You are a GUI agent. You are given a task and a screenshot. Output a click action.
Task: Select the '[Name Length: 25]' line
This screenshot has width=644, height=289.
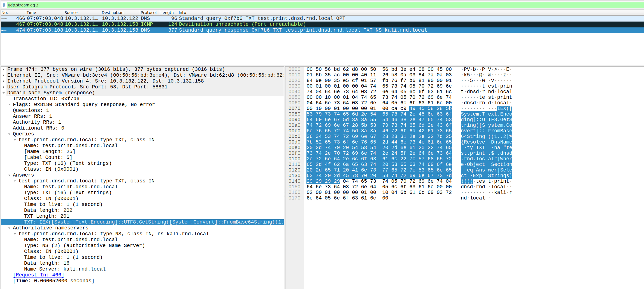pos(50,152)
